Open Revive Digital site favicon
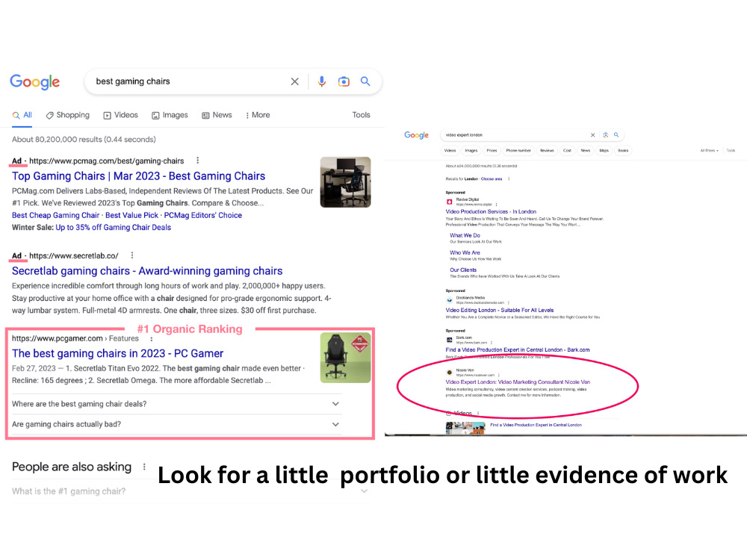The height and width of the screenshot is (560, 747). 449,202
